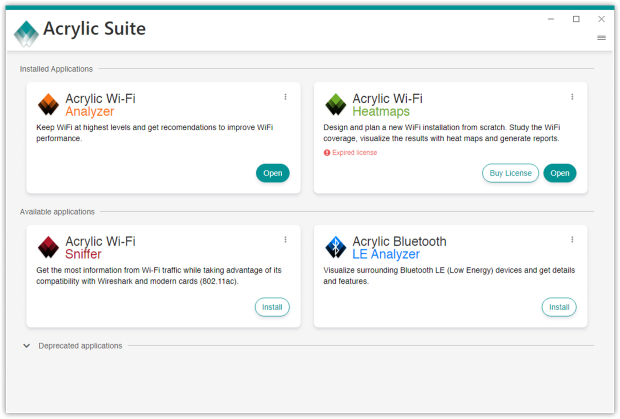Screen dimensions: 620x419
Task: Open more options for Wi-Fi Heatmaps card
Action: [x=572, y=97]
